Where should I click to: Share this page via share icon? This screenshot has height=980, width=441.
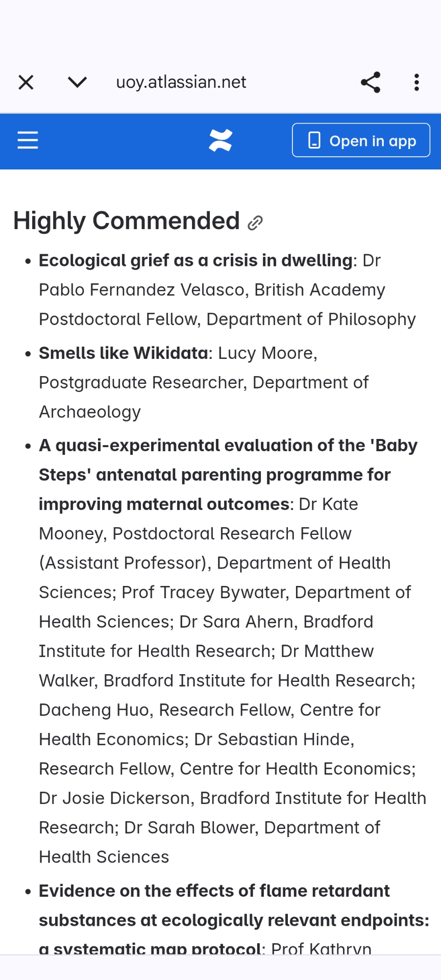pos(371,82)
